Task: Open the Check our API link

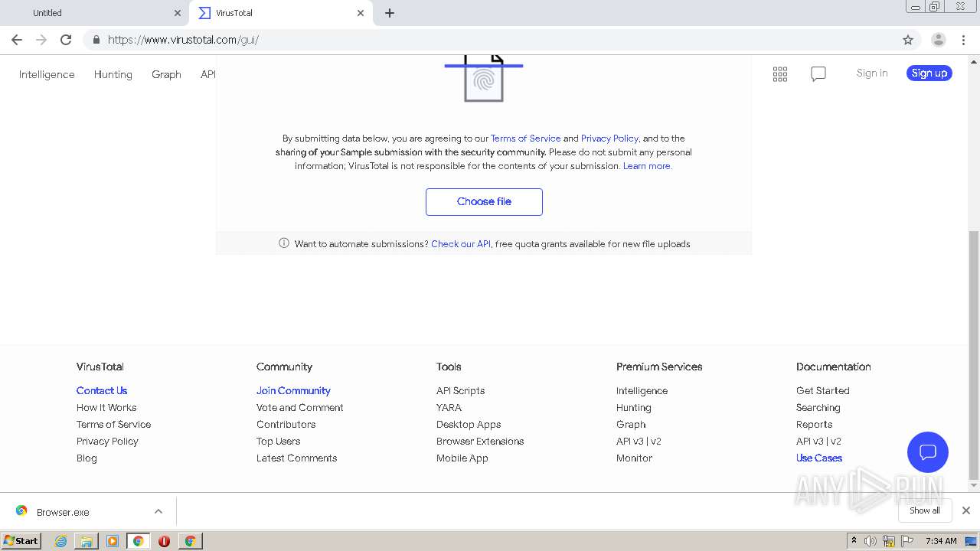Action: (461, 244)
